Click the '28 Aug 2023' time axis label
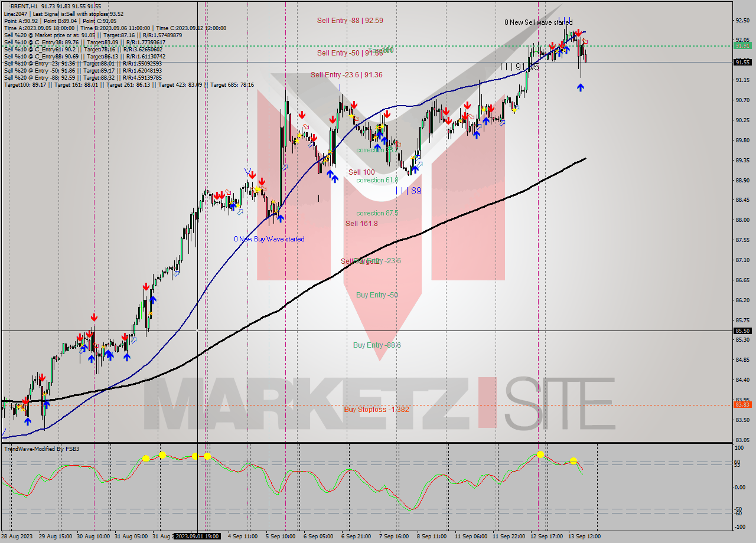 (18, 537)
